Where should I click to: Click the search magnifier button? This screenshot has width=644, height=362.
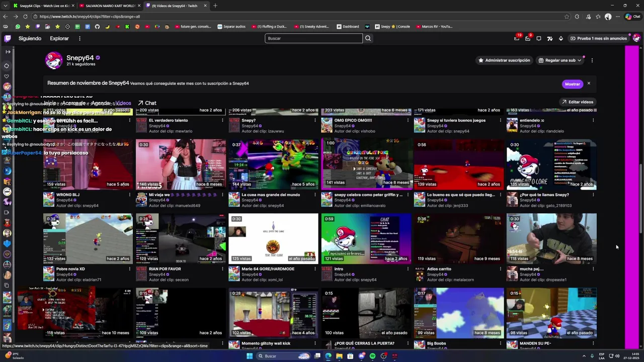coord(368,38)
